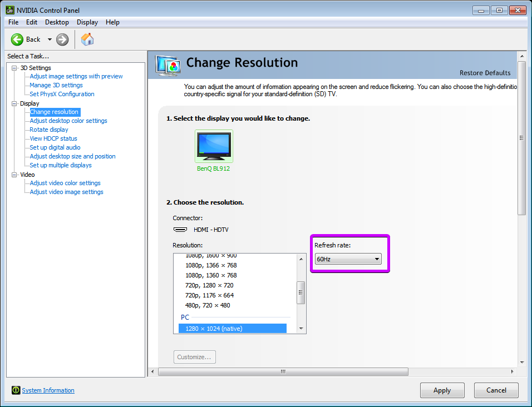Click resolution list scroll up arrow
Image resolution: width=532 pixels, height=407 pixels.
[x=301, y=259]
